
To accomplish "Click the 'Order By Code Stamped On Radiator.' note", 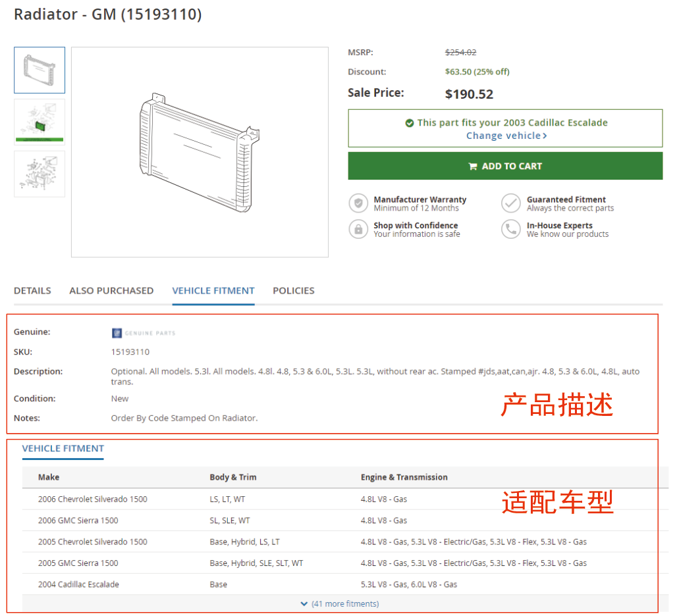I will tap(184, 418).
